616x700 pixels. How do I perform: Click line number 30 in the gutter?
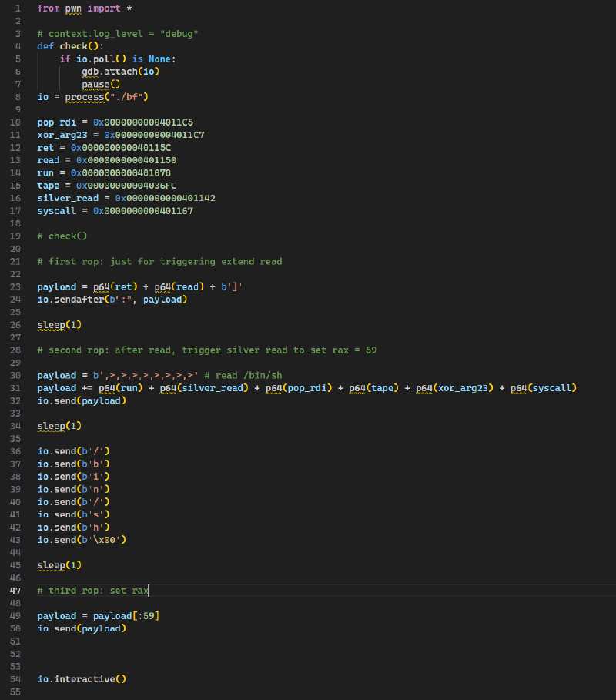(15, 376)
